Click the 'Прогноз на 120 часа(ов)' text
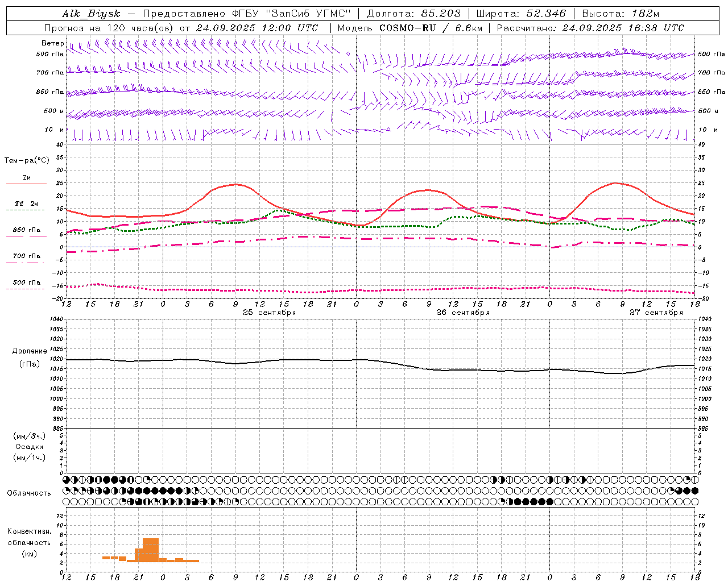728x582 pixels. point(109,28)
